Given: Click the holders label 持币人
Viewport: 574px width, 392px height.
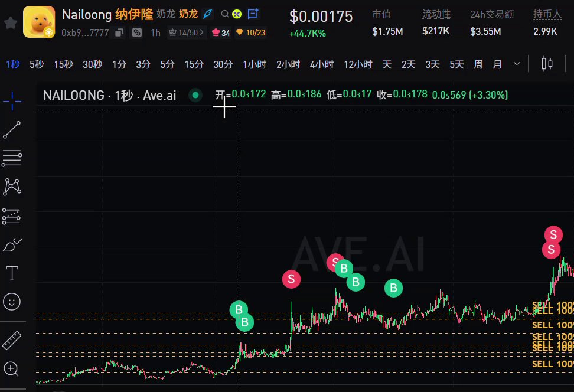Looking at the screenshot, I should tap(547, 14).
